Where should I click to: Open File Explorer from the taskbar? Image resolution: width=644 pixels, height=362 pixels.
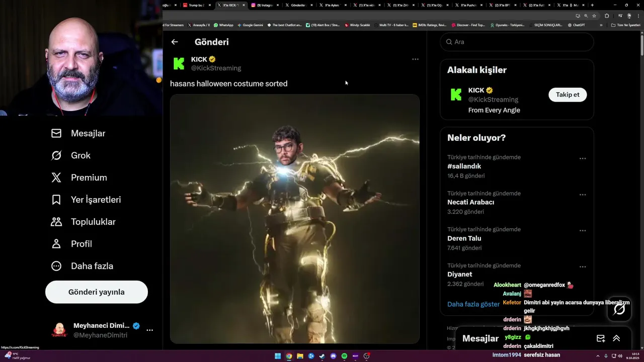point(300,356)
